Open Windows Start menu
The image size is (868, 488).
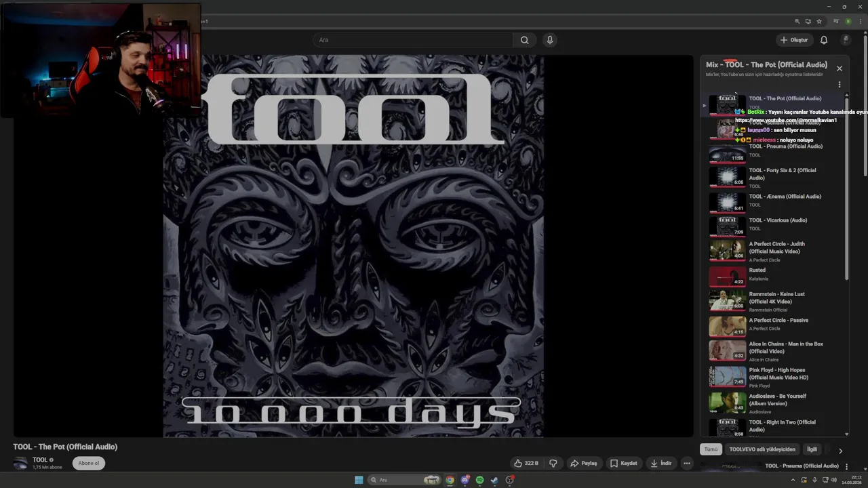tap(359, 480)
